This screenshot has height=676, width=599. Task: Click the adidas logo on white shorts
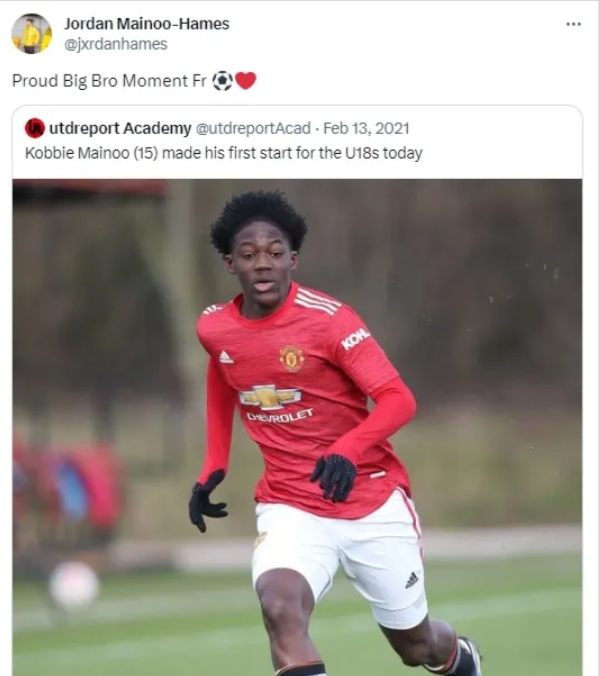(412, 580)
